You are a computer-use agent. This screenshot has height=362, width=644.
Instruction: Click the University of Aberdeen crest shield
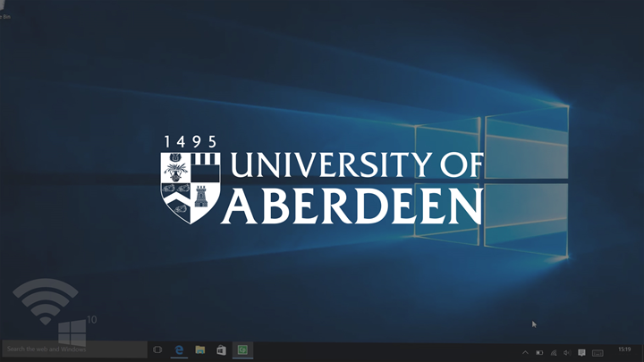click(190, 186)
